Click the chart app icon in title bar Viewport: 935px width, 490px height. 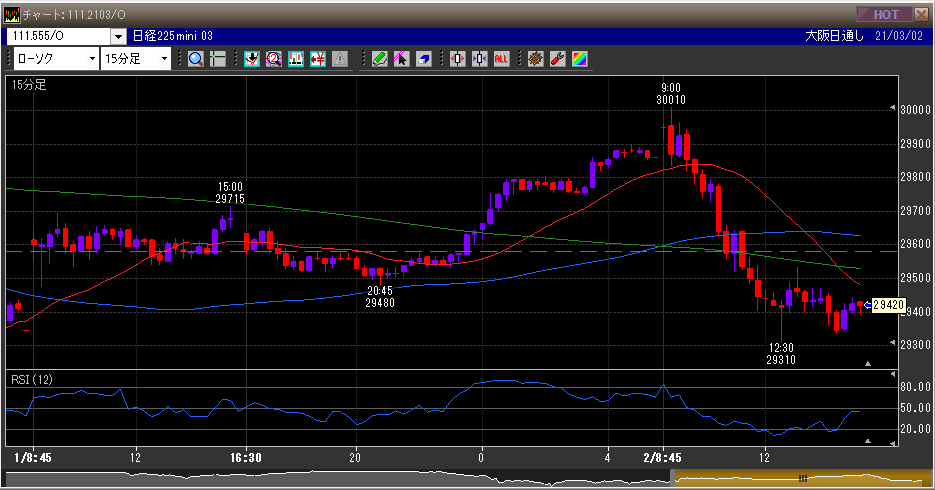click(11, 14)
